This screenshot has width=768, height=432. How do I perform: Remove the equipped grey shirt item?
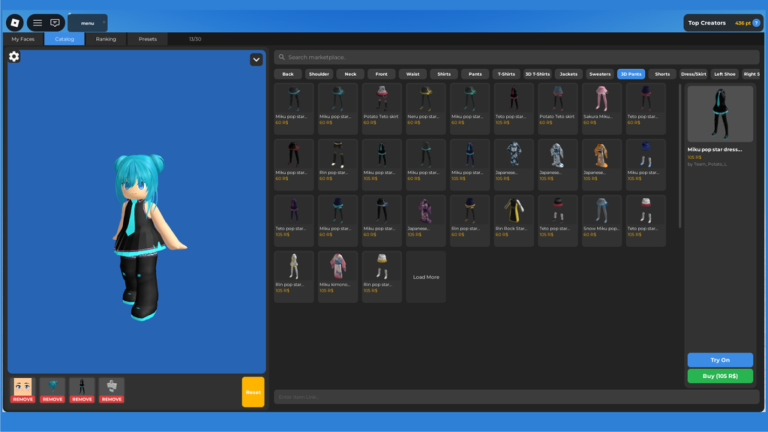pyautogui.click(x=111, y=399)
